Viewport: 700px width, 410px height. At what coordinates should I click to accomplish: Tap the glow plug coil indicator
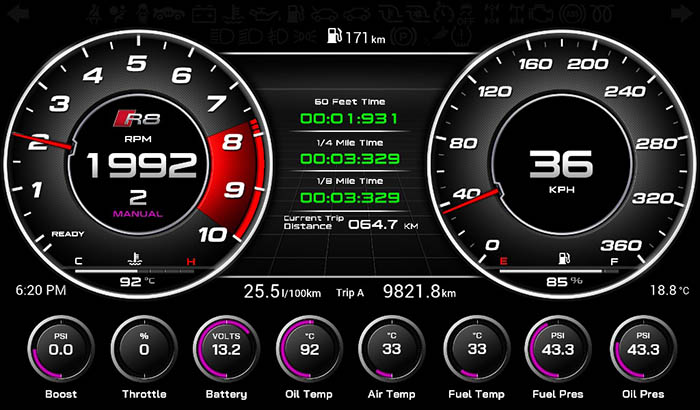point(603,14)
